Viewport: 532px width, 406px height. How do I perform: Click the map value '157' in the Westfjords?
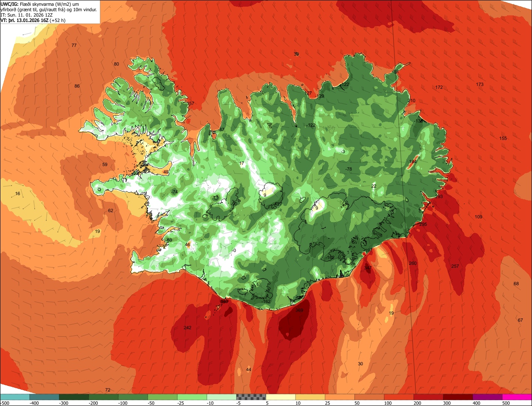(190, 103)
